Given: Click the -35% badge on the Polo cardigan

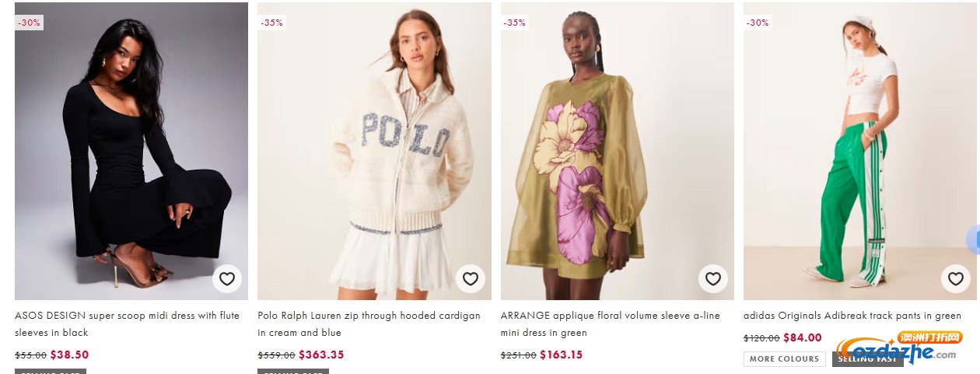Looking at the screenshot, I should (272, 23).
